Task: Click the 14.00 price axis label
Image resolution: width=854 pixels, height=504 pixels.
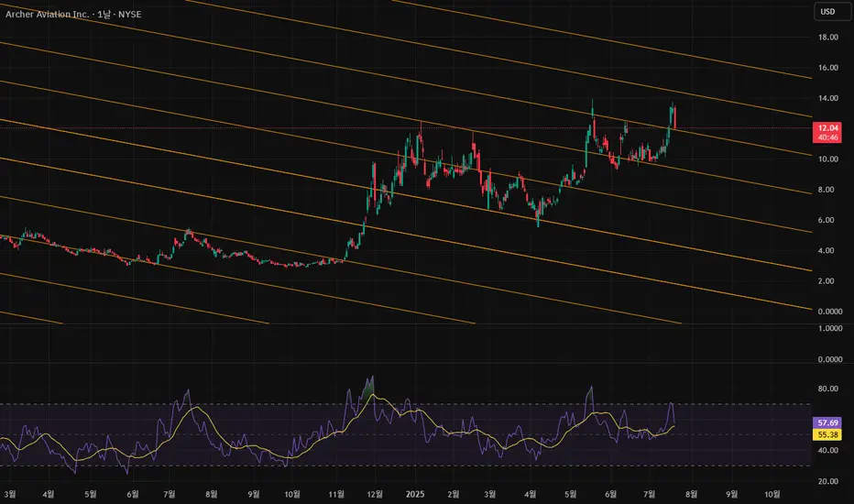Action: click(827, 98)
